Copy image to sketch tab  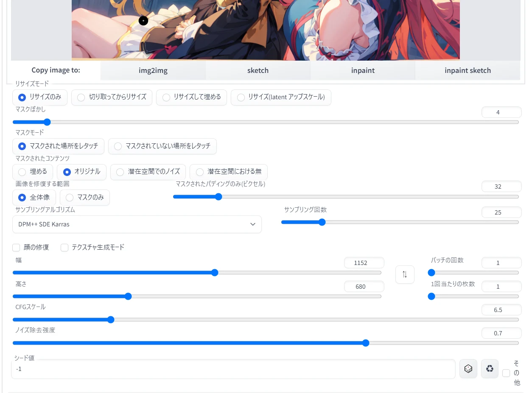tap(258, 70)
